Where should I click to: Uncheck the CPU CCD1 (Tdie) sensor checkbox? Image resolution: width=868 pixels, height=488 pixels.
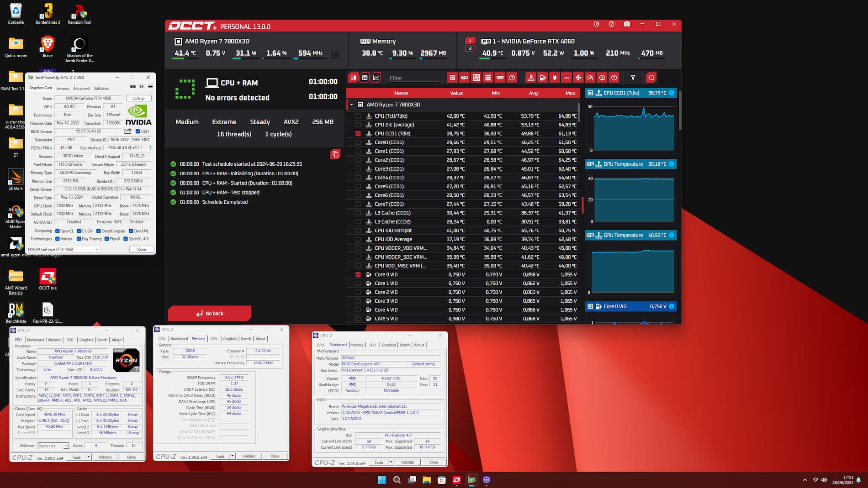click(358, 134)
